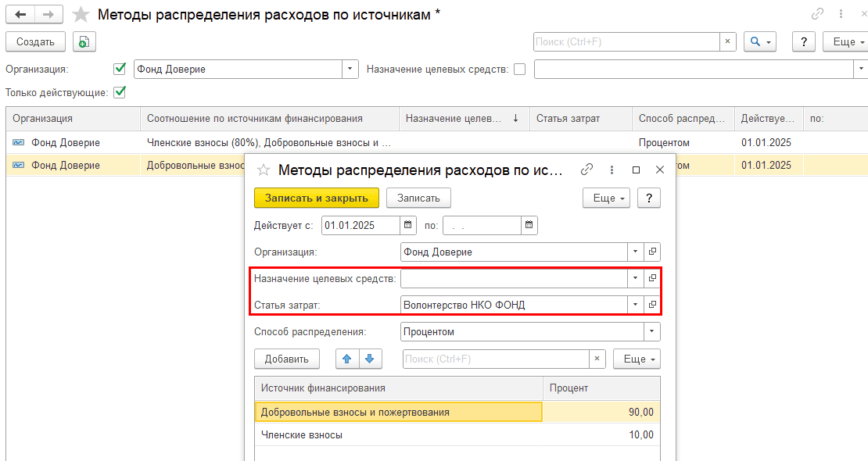
Task: Uncheck 'Только действующие' checkbox
Action: tap(120, 92)
